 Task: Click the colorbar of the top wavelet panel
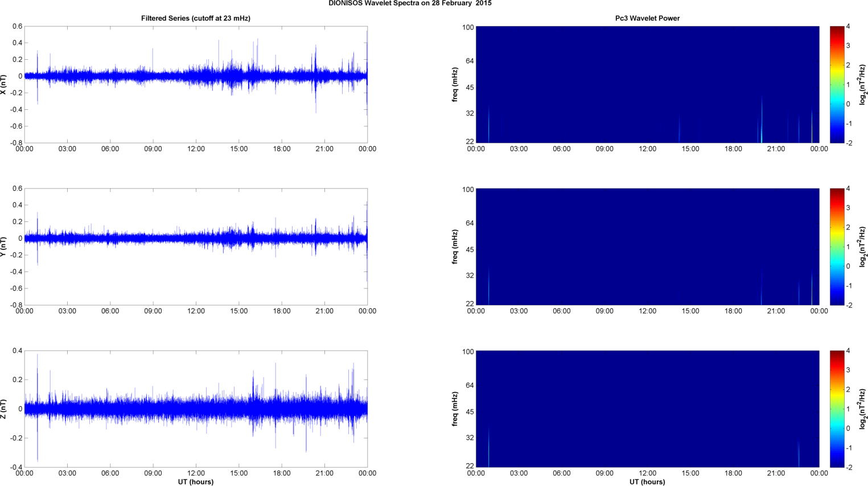tap(837, 85)
